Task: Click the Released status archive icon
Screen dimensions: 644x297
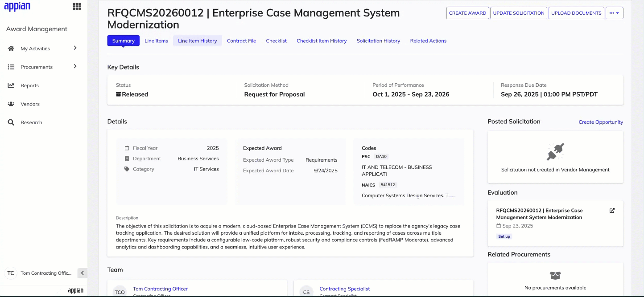Action: (x=118, y=94)
